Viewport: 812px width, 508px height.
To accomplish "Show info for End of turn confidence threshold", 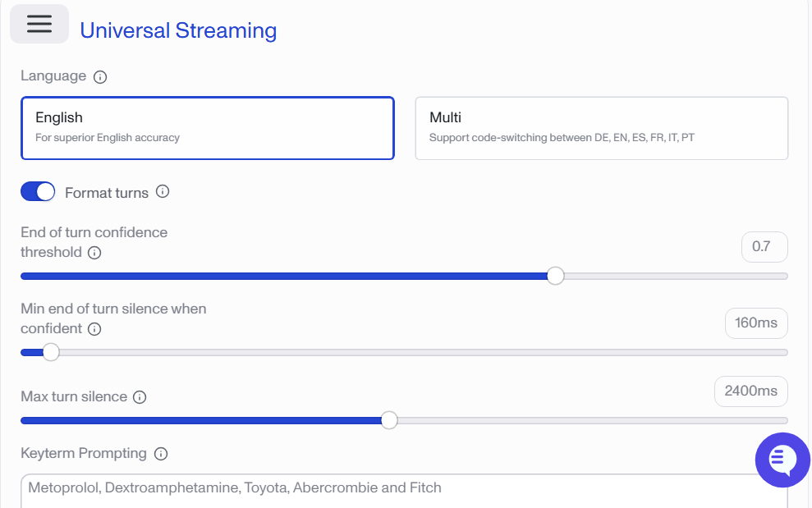I will tap(94, 253).
